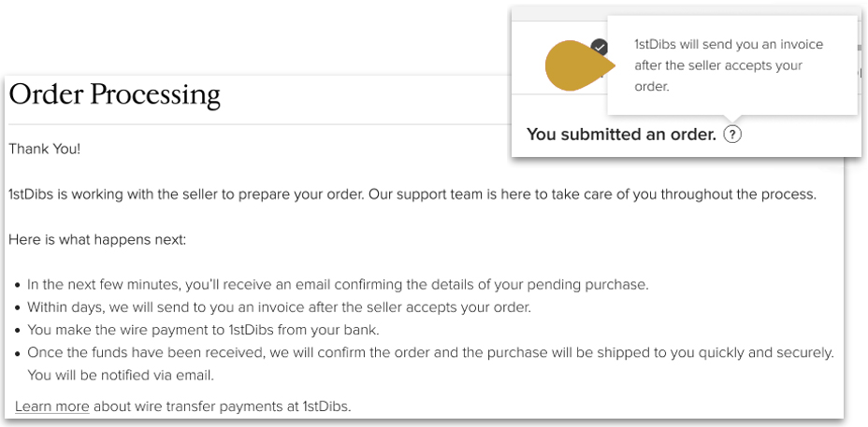Click the gray top bar of the order panel
868x427 pixels.
[x=559, y=14]
